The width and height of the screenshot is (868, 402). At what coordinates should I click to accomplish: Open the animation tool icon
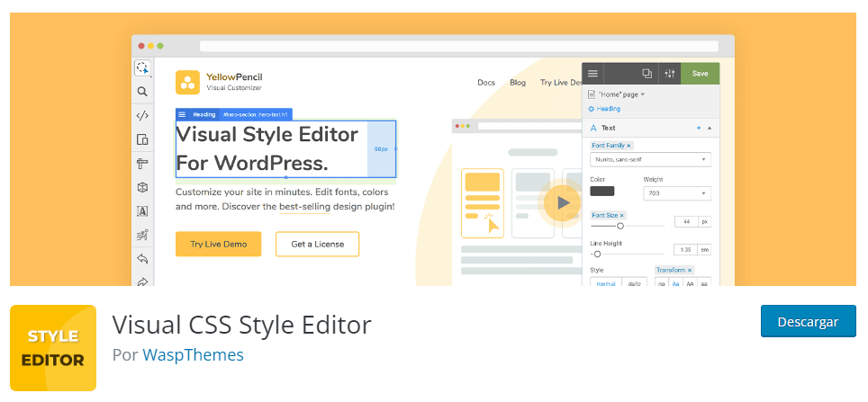click(x=142, y=235)
